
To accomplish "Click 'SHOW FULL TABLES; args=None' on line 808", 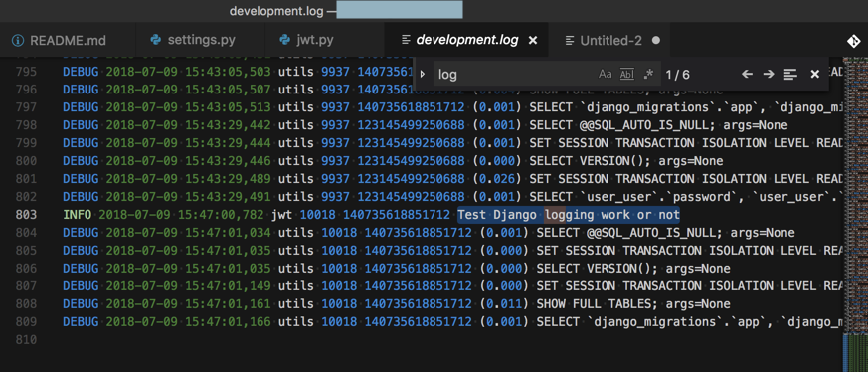I will click(x=633, y=304).
